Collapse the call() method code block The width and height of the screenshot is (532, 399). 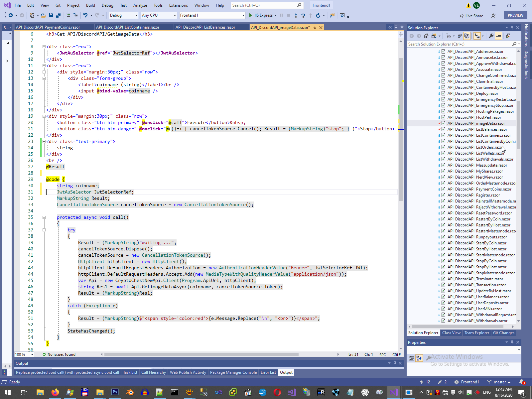coord(44,217)
